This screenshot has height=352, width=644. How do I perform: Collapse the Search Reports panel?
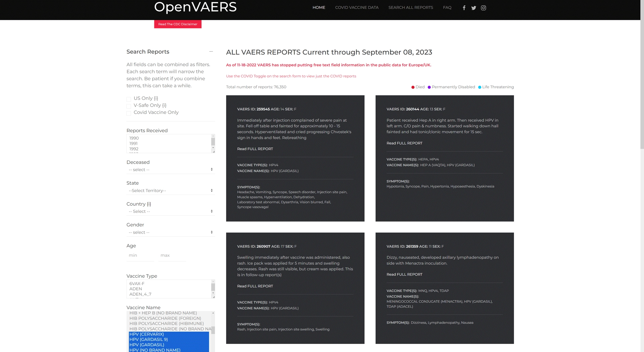pos(211,52)
